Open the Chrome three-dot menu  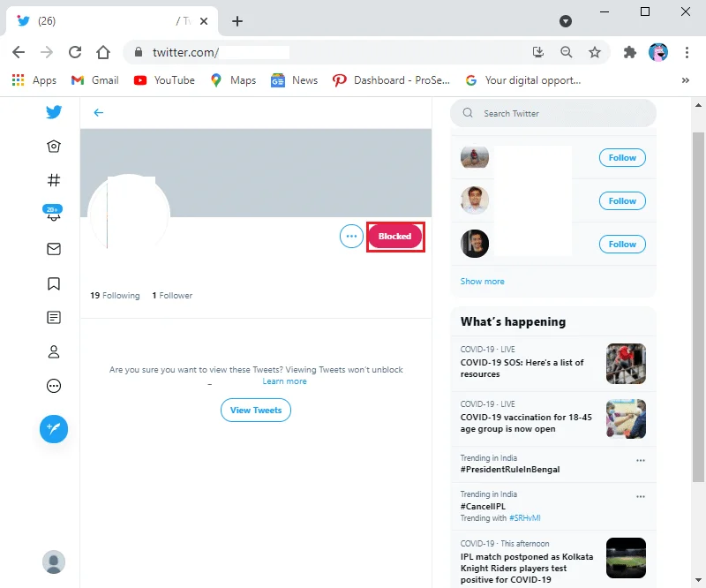[687, 52]
